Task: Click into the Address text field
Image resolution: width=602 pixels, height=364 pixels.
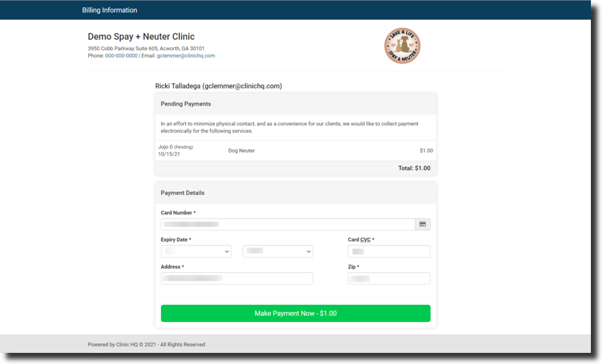Action: pos(237,279)
